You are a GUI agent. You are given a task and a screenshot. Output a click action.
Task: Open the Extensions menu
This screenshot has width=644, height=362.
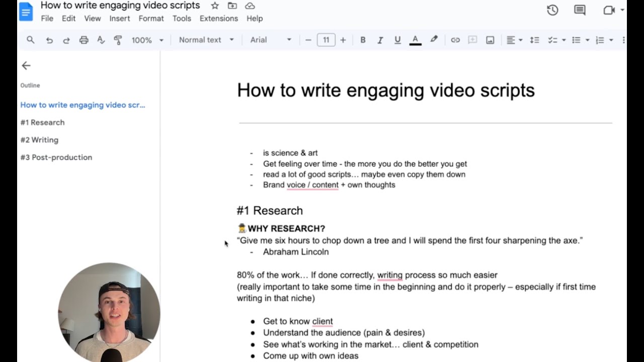(x=219, y=18)
